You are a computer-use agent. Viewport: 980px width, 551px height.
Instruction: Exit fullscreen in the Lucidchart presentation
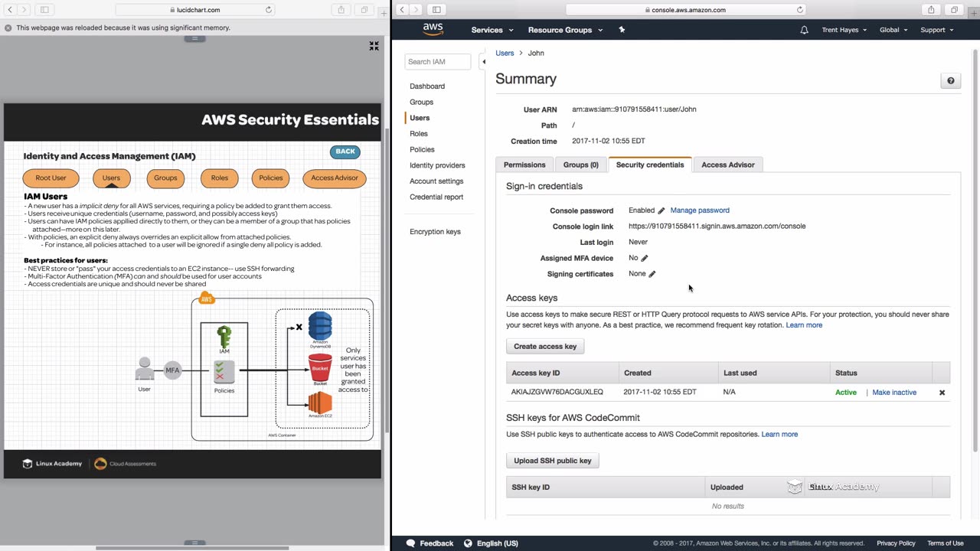tap(374, 47)
